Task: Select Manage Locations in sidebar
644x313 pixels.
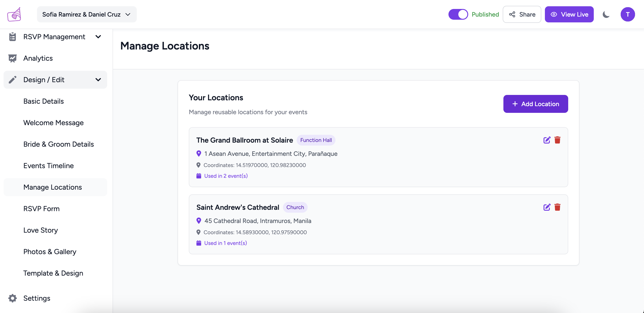Action: (55, 187)
